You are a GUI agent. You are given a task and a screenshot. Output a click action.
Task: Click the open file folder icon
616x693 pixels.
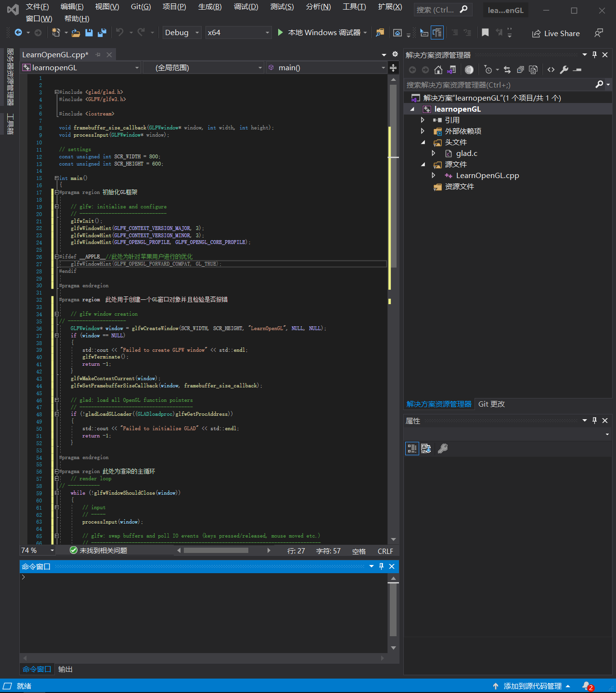click(x=76, y=33)
